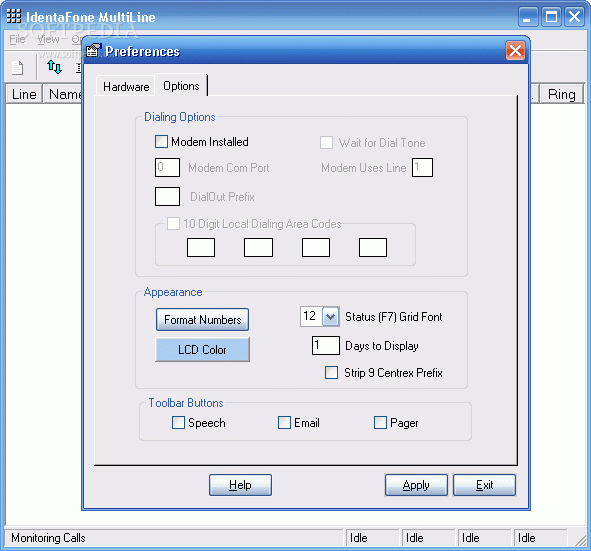Minimize the IdentaFone MultiLine window
This screenshot has height=551, width=591.
[527, 17]
